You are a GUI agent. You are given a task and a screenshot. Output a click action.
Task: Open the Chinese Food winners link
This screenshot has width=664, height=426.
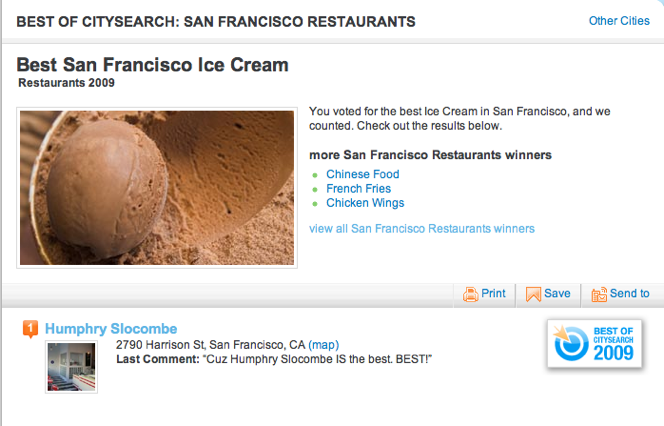click(x=364, y=174)
